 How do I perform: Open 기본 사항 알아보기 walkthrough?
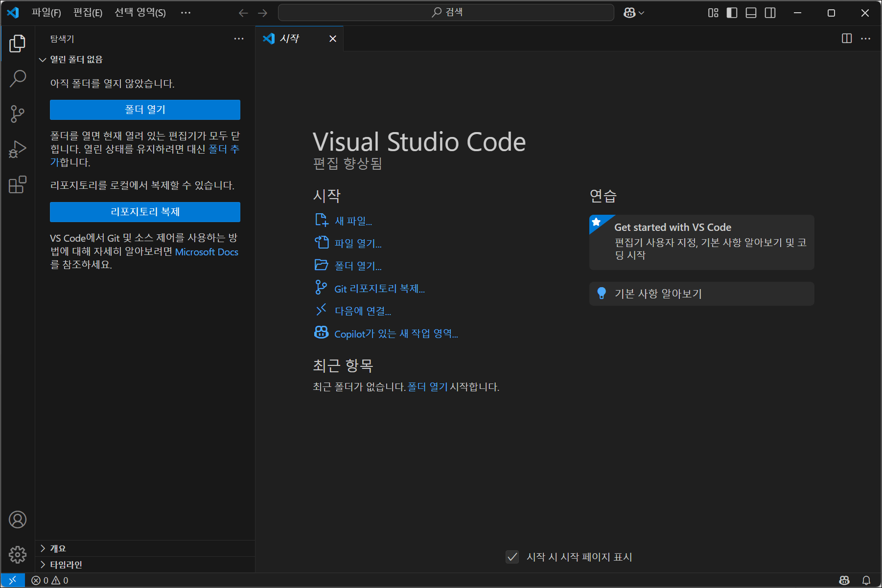[702, 294]
